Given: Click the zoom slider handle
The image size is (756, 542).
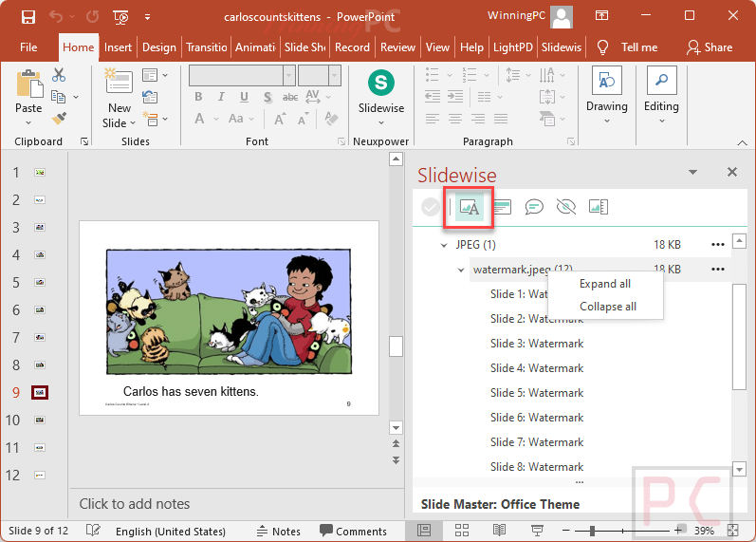Looking at the screenshot, I should [x=592, y=531].
